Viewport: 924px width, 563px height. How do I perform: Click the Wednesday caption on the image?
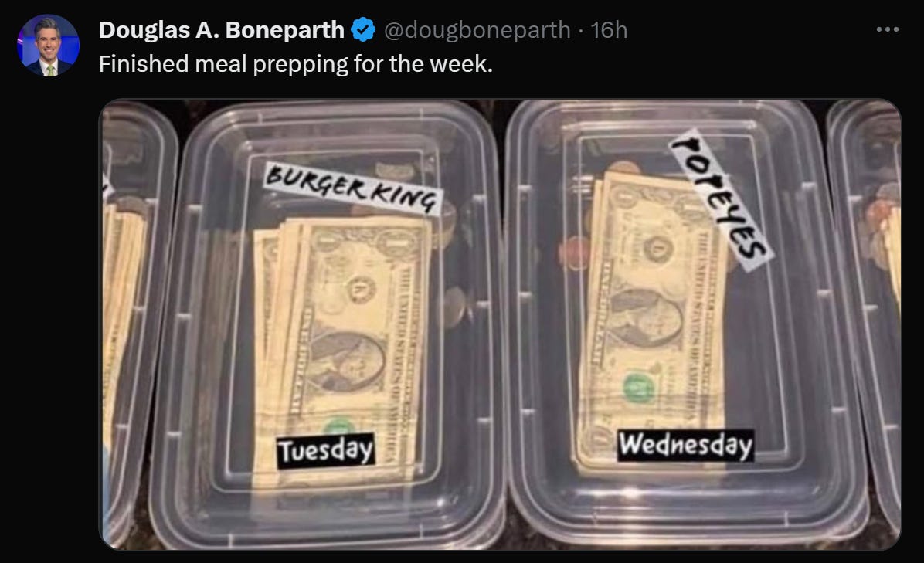coord(686,445)
